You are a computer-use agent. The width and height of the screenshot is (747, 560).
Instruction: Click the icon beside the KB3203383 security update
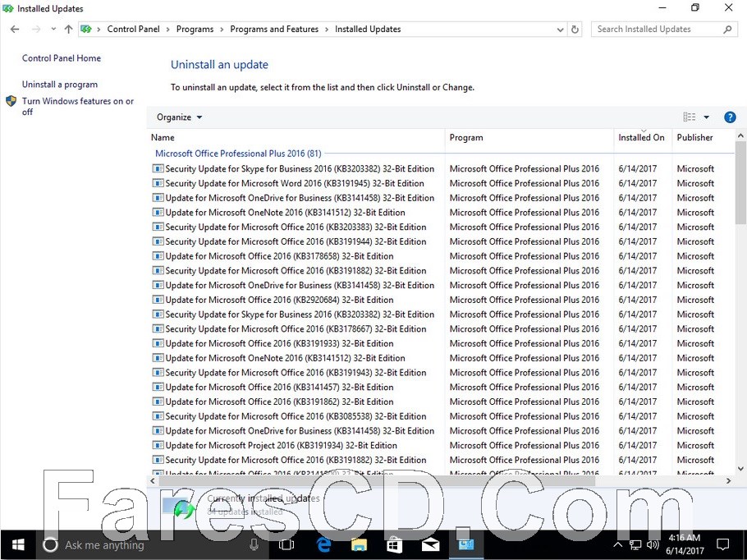(158, 227)
